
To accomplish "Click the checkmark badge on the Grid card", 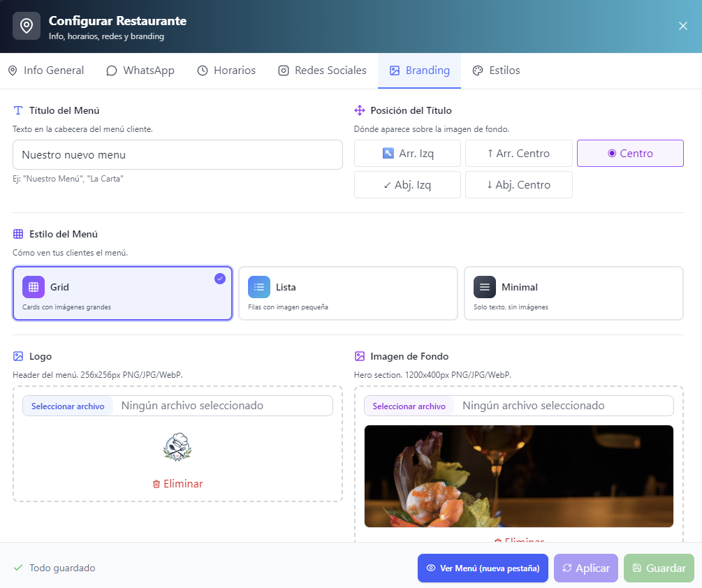I will 220,278.
